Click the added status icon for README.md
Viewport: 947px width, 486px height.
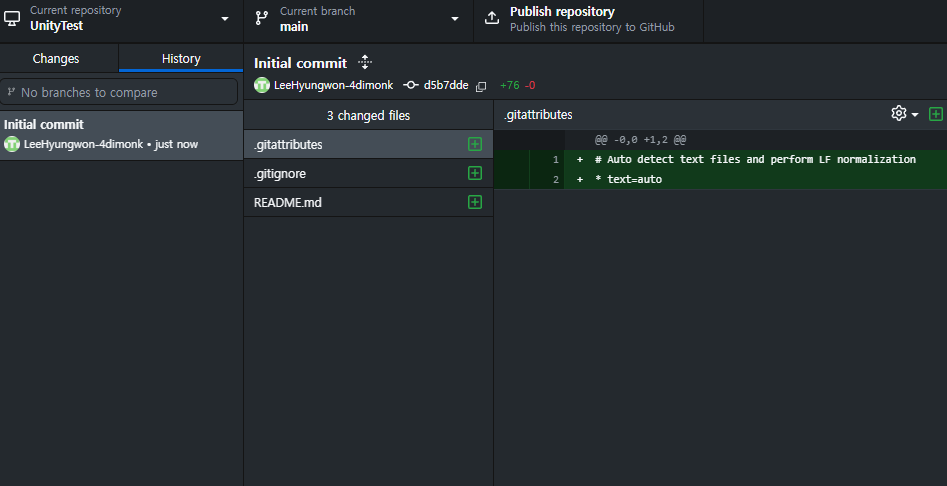(x=475, y=202)
